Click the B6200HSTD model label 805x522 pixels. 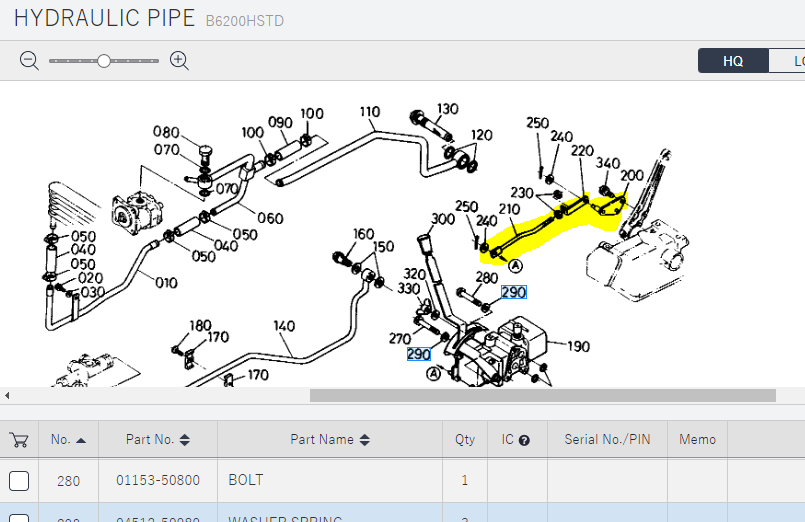pos(245,21)
